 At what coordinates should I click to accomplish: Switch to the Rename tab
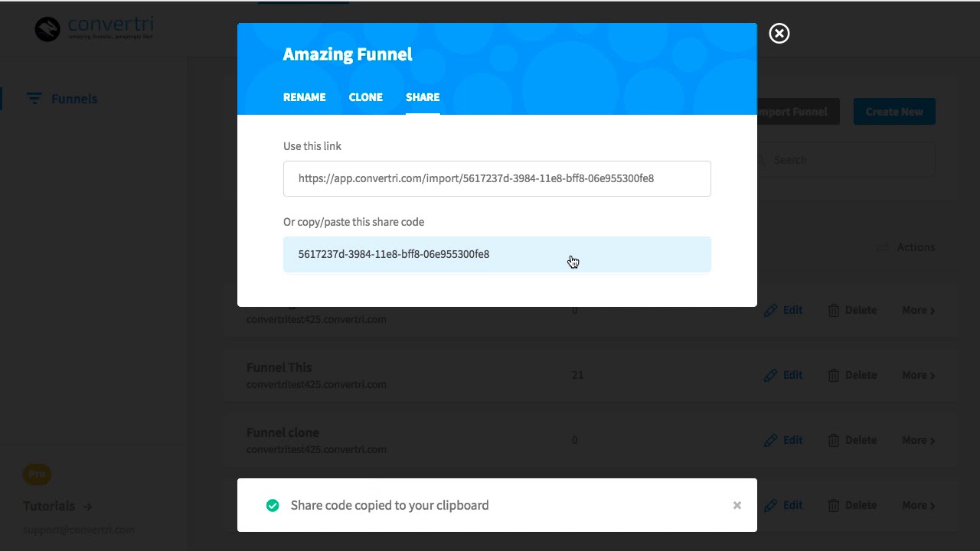pyautogui.click(x=304, y=97)
